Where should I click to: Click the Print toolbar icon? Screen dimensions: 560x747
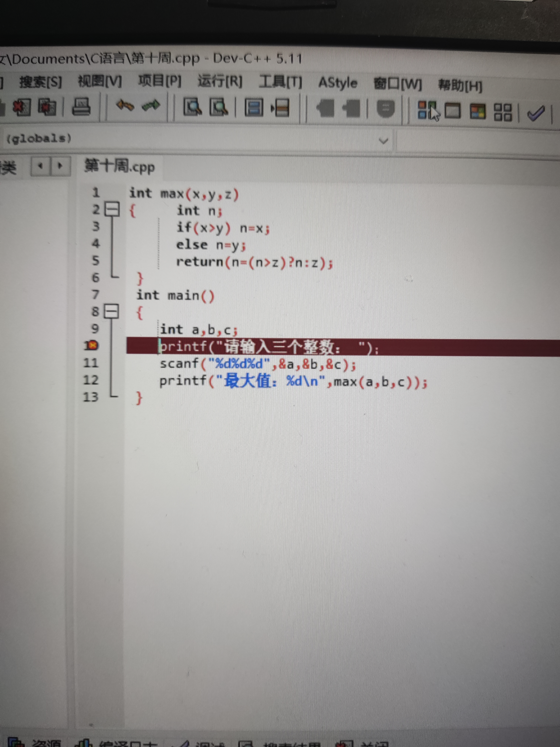[81, 107]
